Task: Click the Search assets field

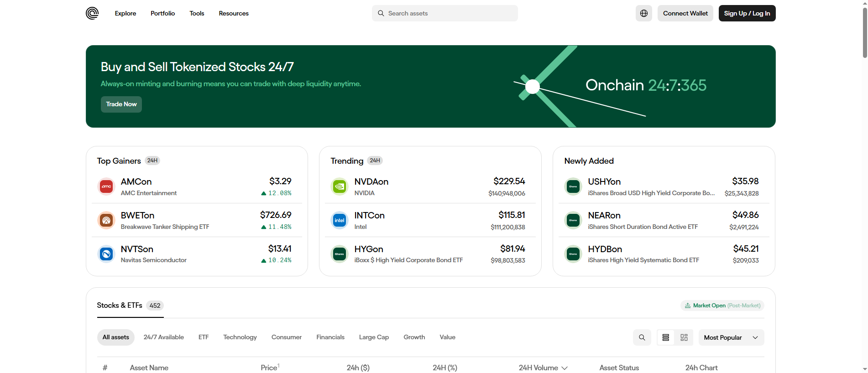Action: coord(445,13)
